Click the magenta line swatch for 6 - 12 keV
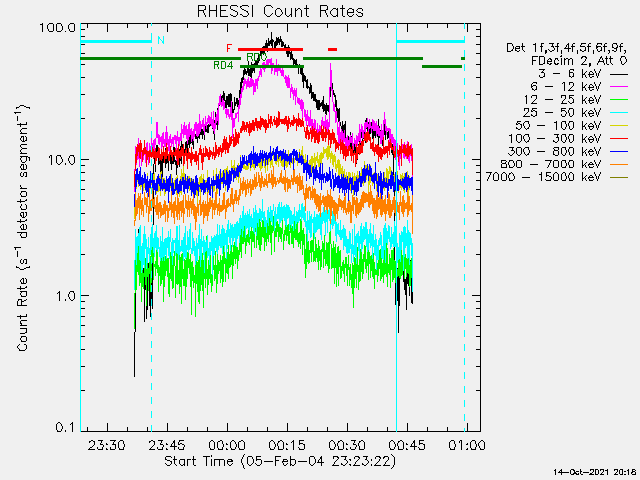The height and width of the screenshot is (480, 640). point(619,87)
